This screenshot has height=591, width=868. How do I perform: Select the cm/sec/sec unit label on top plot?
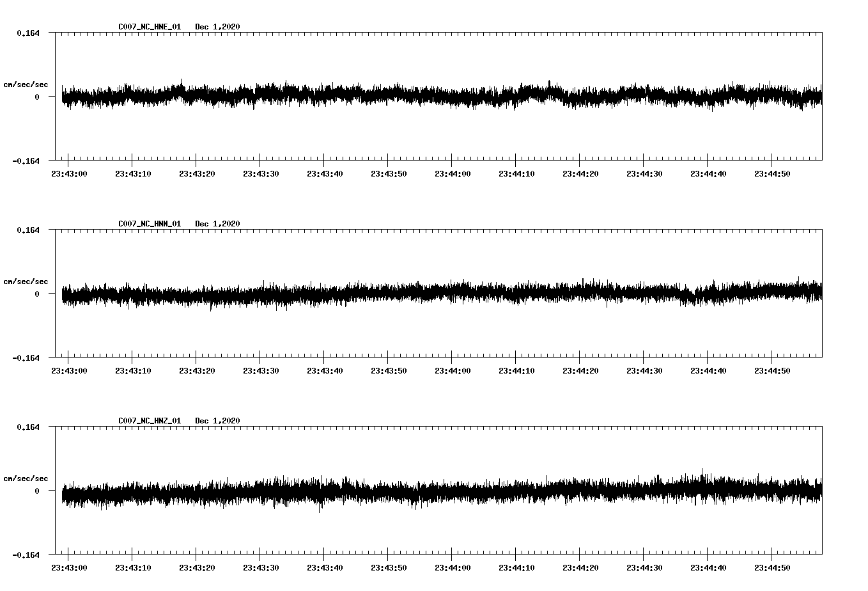pos(27,84)
